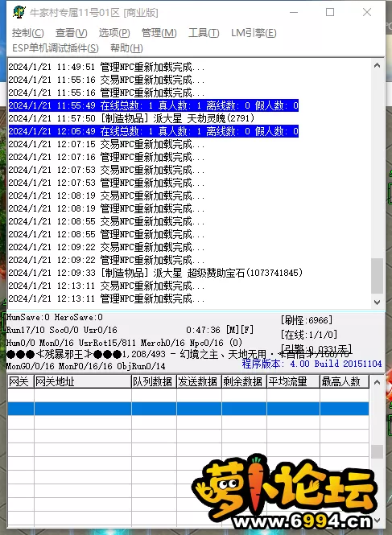
Task: Minimize the 牛家村专属11号01区 window
Action: [294, 12]
